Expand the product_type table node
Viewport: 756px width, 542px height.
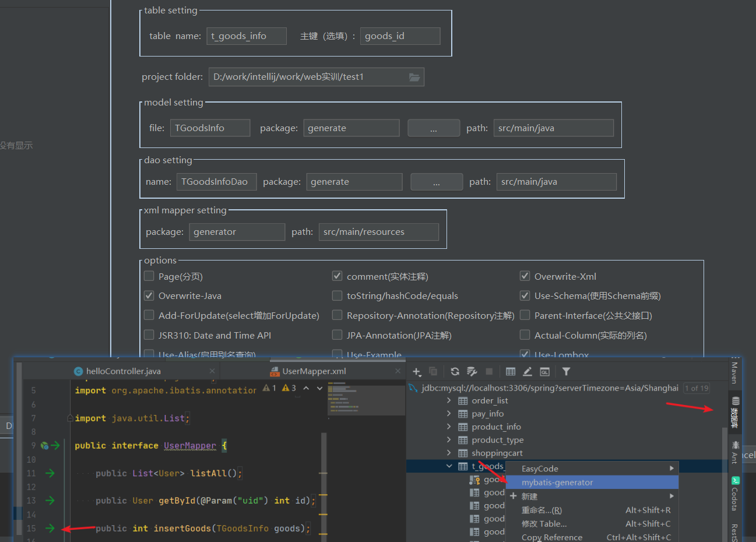(x=449, y=439)
